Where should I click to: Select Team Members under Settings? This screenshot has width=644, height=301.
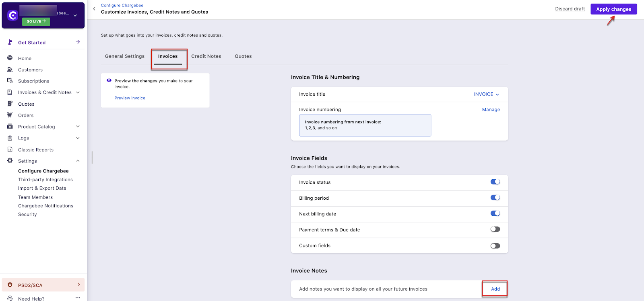[x=35, y=197]
